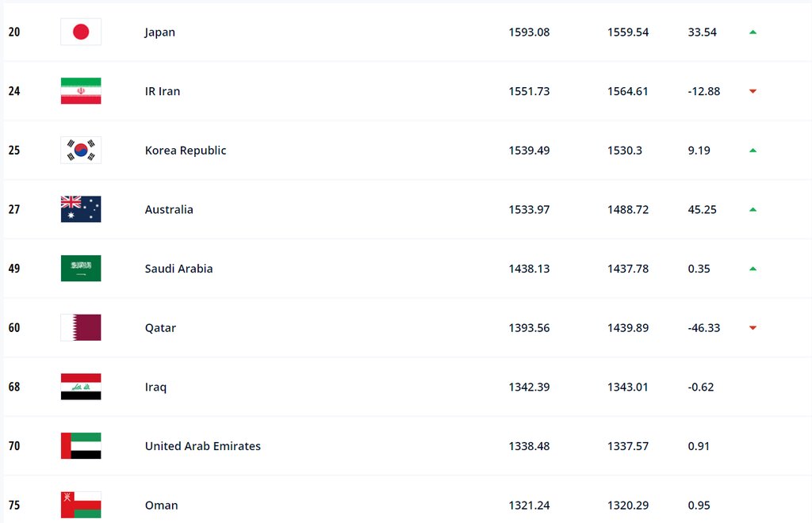Click the Korea Republic flag icon

point(81,151)
